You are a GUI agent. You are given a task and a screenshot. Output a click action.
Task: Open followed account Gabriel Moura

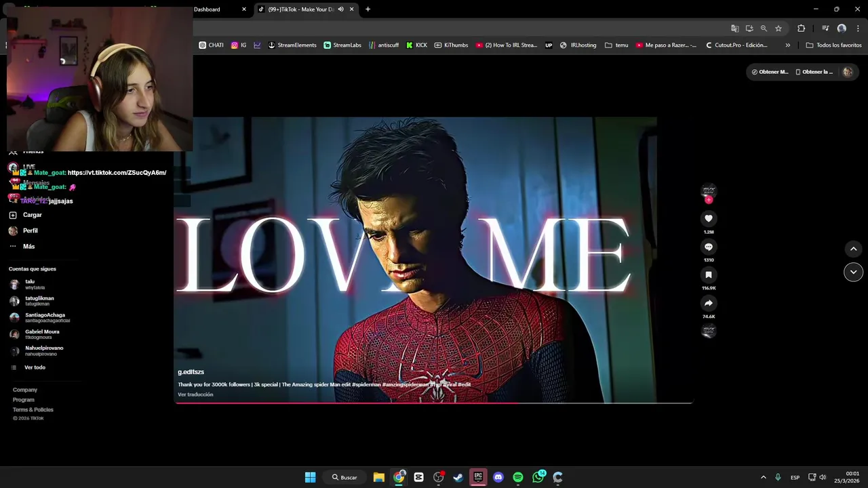point(35,334)
